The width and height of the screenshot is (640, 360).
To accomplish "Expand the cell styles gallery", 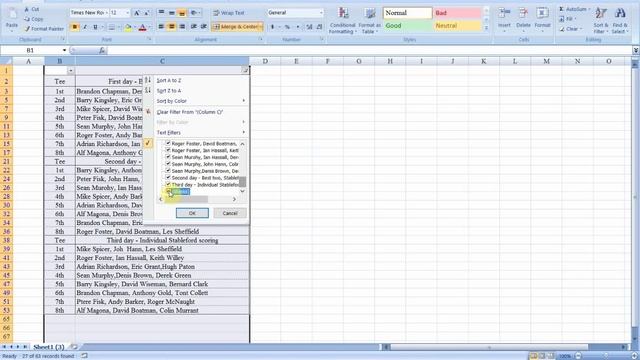I will coord(486,29).
